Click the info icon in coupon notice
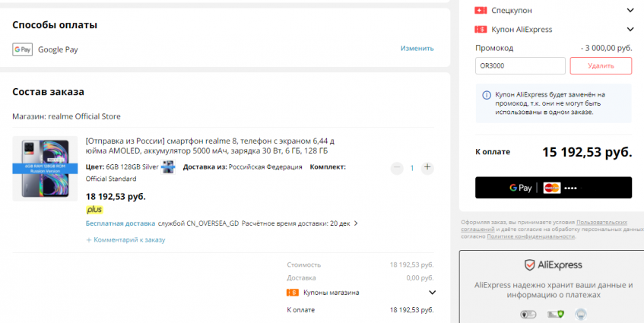 [486, 95]
